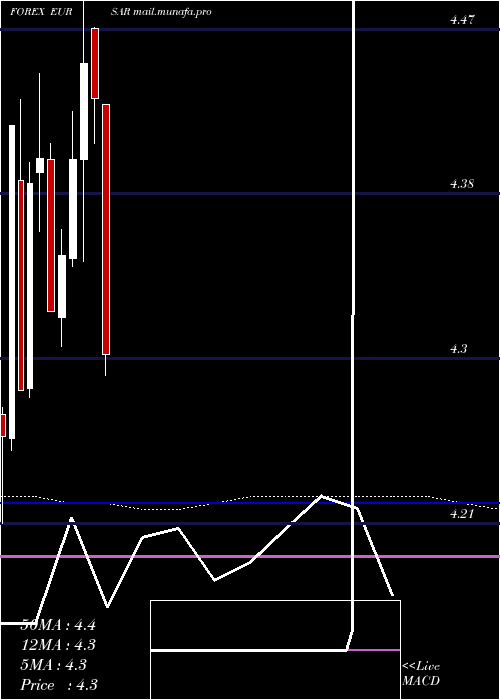
Task: Select the 50MA : 4.4 reading
Action: pyautogui.click(x=58, y=625)
